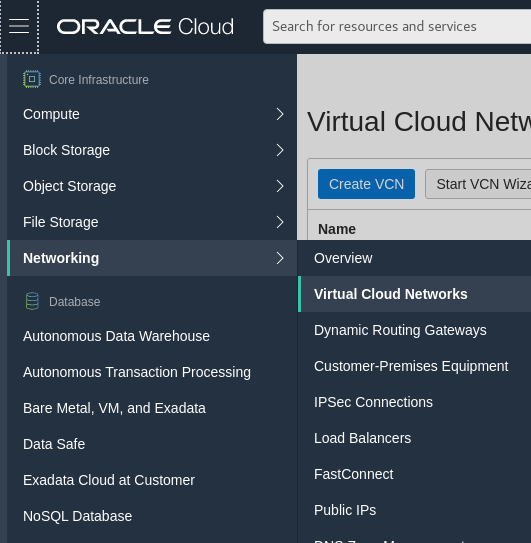531x543 pixels.
Task: Click the Virtual Cloud Networks page heading
Action: [x=419, y=122]
